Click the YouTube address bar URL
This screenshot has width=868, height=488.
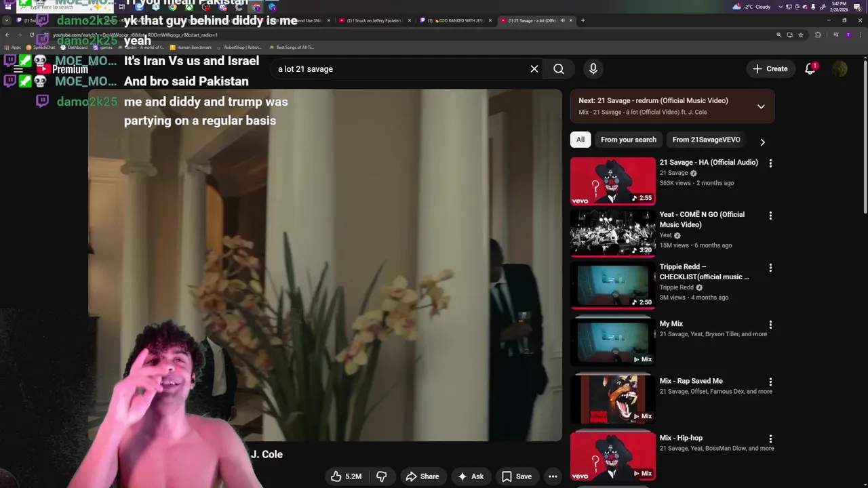point(136,35)
